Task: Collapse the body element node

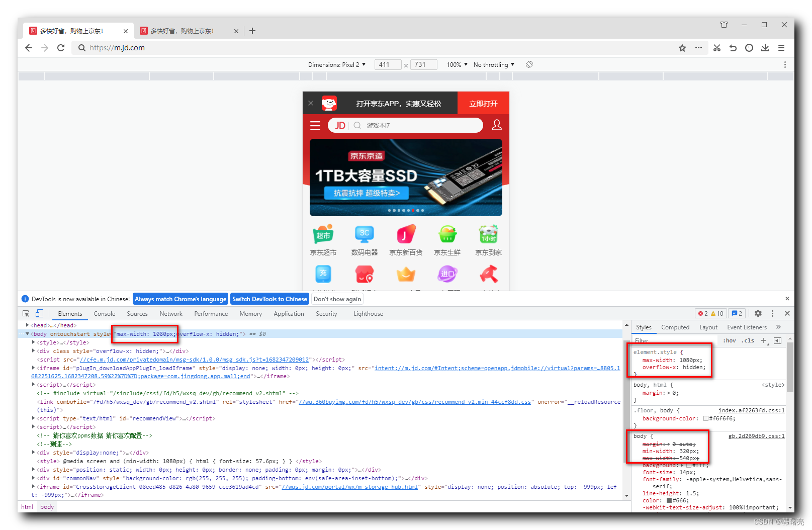Action: tap(27, 333)
